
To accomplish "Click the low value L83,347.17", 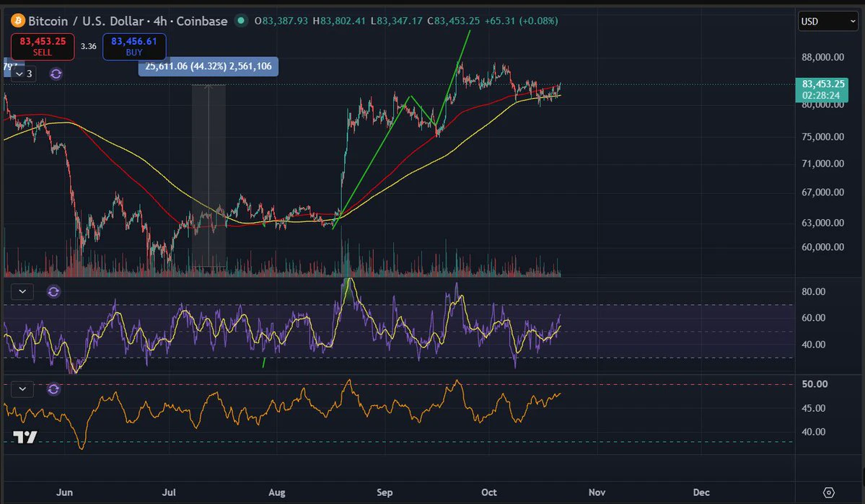I will click(x=396, y=21).
